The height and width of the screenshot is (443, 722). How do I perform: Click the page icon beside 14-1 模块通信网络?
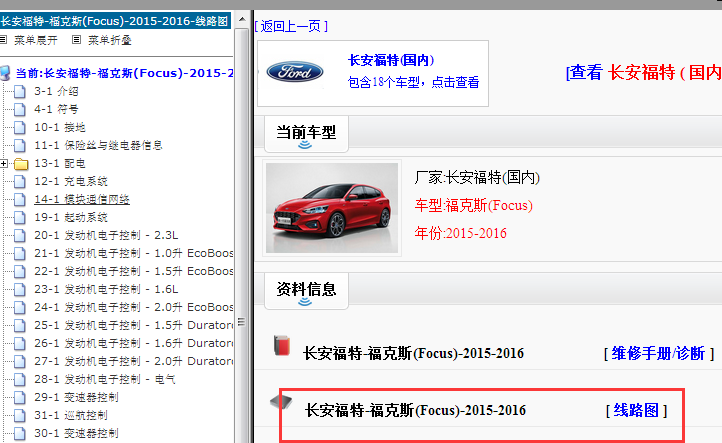tap(20, 199)
